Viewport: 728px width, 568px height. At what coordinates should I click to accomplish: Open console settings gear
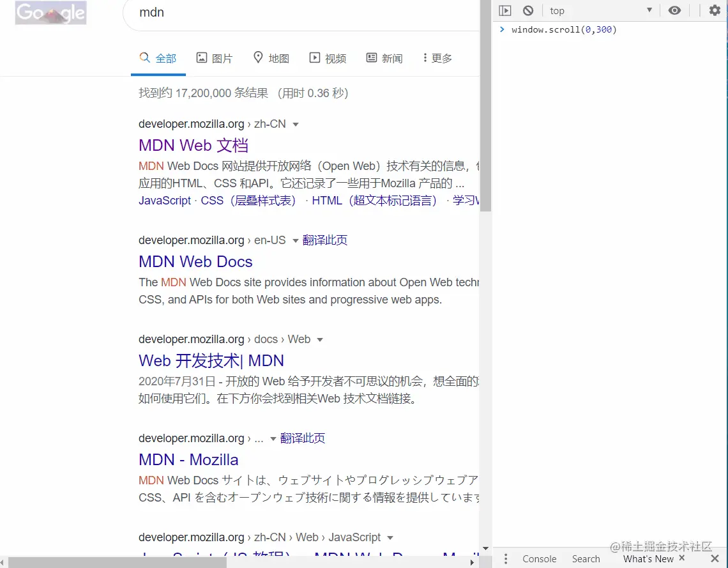click(x=715, y=10)
